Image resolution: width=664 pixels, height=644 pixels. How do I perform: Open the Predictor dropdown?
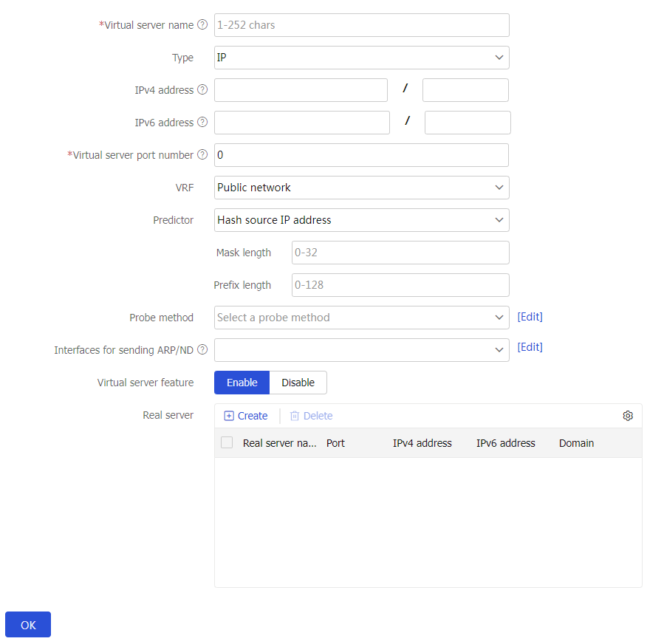point(361,220)
